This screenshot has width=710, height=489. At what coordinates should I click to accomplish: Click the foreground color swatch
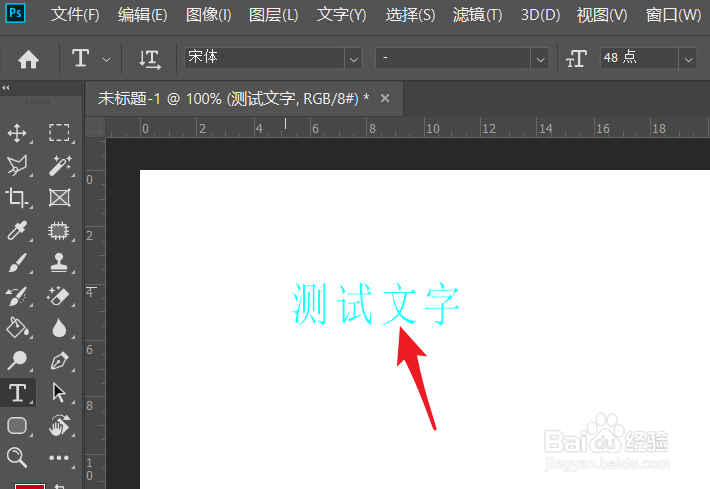pyautogui.click(x=30, y=486)
